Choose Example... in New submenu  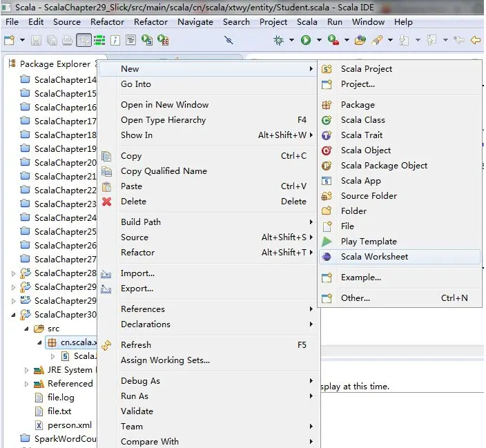coord(400,277)
